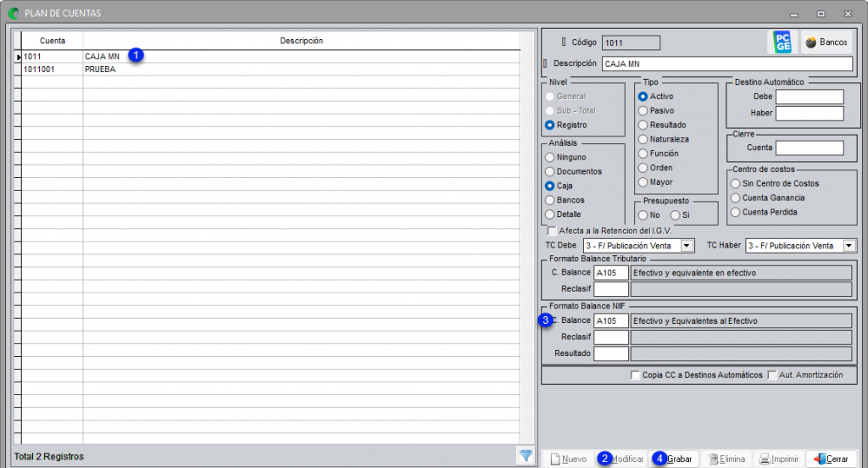Click the Cierre Cuenta field

(x=810, y=148)
